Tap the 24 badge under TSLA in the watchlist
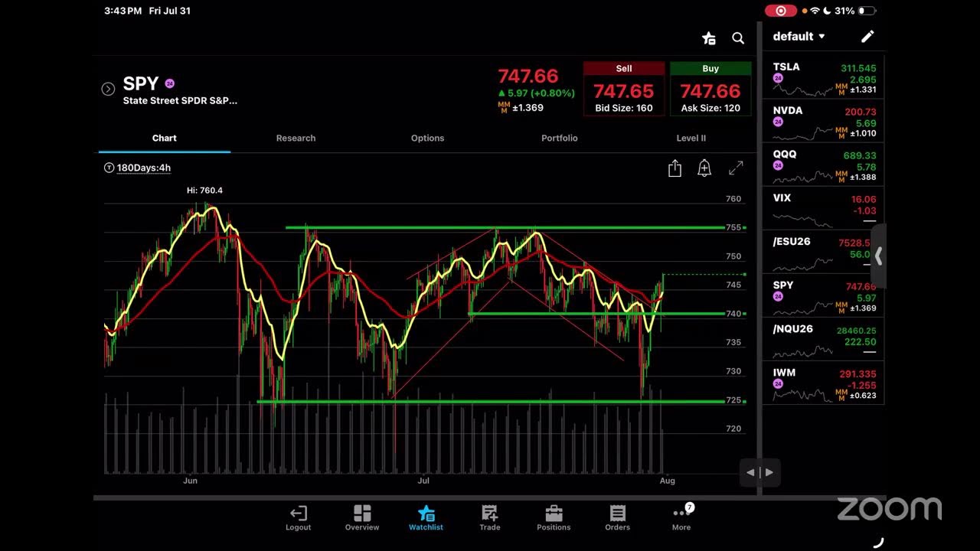The image size is (980, 551). [778, 79]
